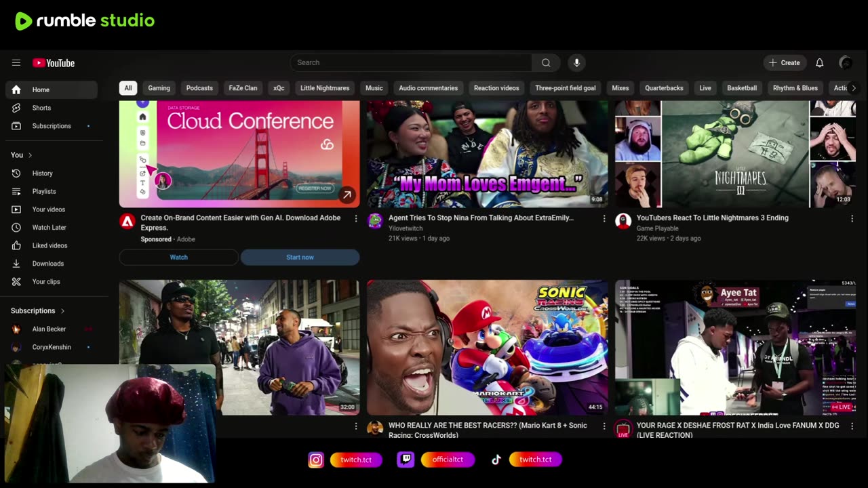The width and height of the screenshot is (868, 488).
Task: Choose the Rhythm & Blues chip
Action: 795,88
